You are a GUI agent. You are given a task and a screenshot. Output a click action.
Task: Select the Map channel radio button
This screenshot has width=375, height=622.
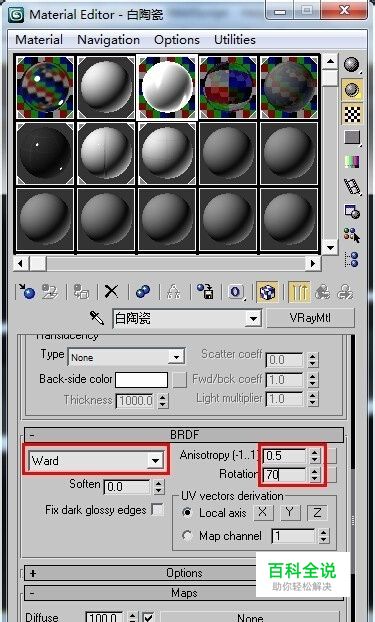tap(187, 536)
